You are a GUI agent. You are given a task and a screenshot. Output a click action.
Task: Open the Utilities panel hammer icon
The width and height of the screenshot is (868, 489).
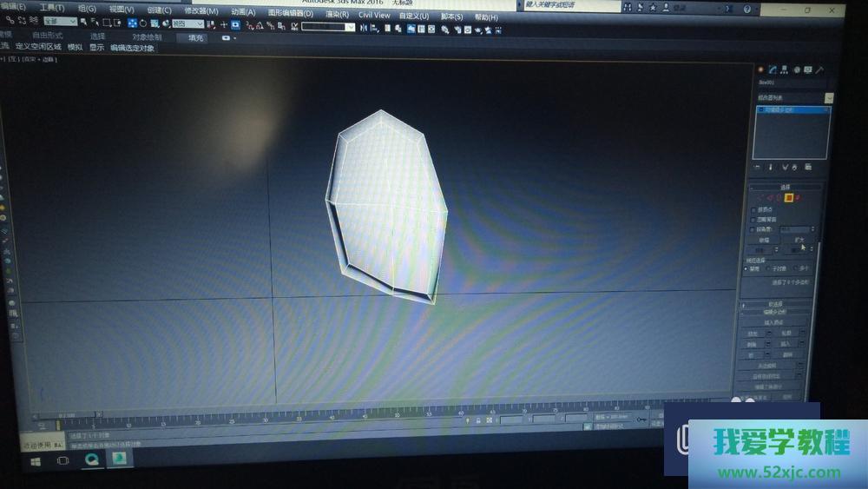click(x=819, y=69)
